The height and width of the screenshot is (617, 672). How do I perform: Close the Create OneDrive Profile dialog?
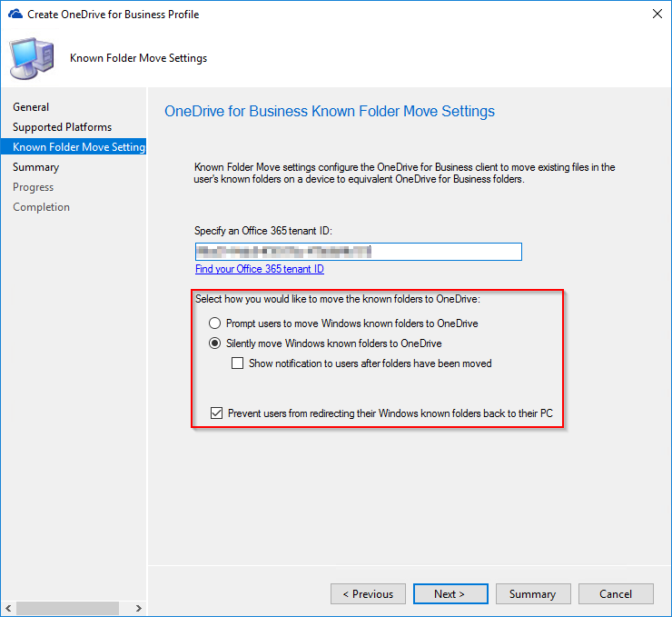click(657, 15)
